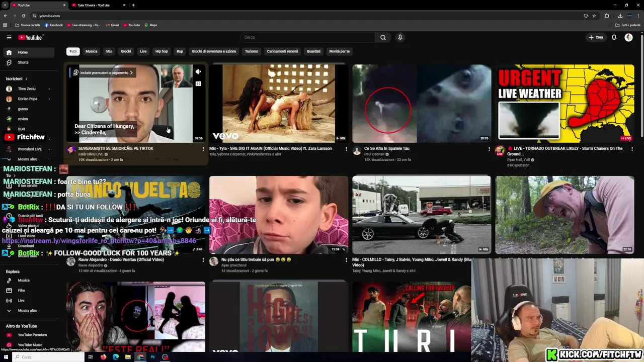The image size is (644, 362).
Task: Open browser downloads icon
Action: [620, 16]
